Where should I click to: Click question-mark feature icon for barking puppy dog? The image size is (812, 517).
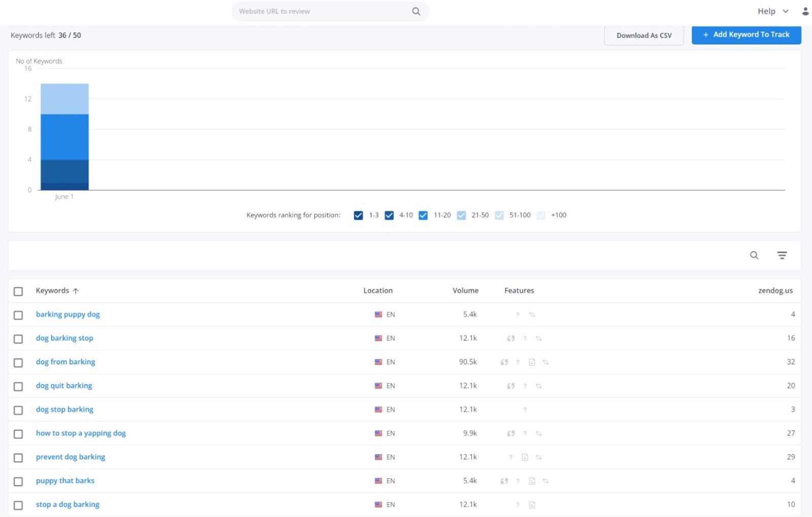point(518,315)
